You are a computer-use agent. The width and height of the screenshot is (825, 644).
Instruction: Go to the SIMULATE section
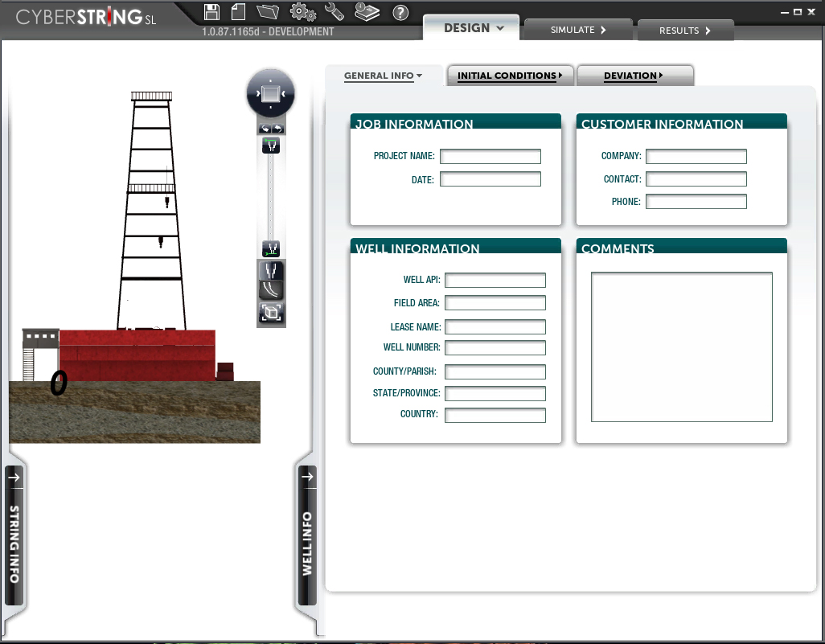pos(578,30)
